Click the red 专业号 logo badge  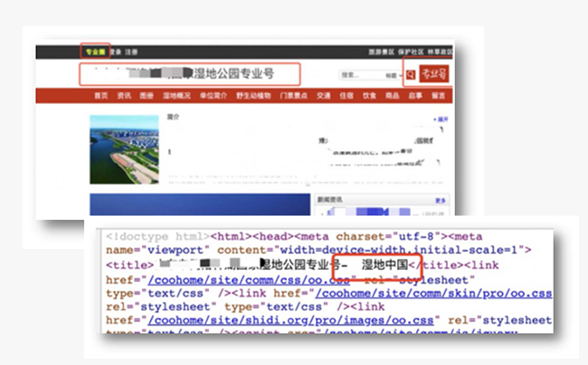tap(434, 73)
